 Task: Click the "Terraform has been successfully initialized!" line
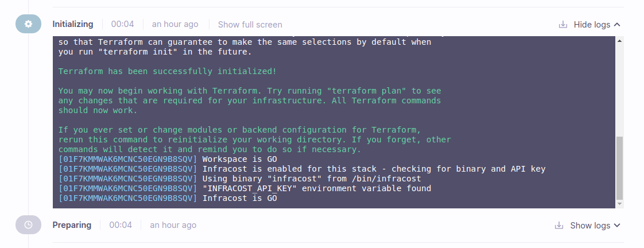[167, 71]
